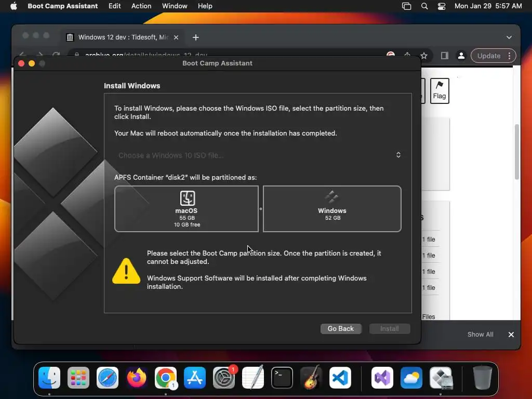Open Finder from the Dock
Image resolution: width=532 pixels, height=399 pixels.
49,378
